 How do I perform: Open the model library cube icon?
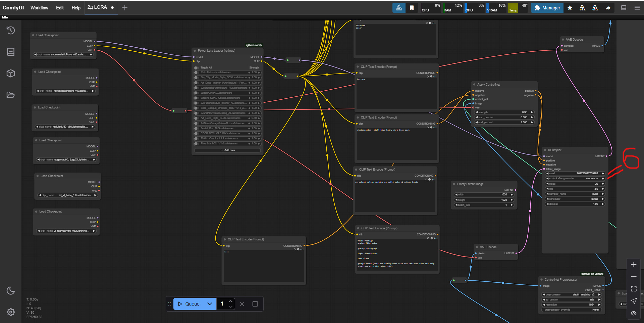[11, 73]
